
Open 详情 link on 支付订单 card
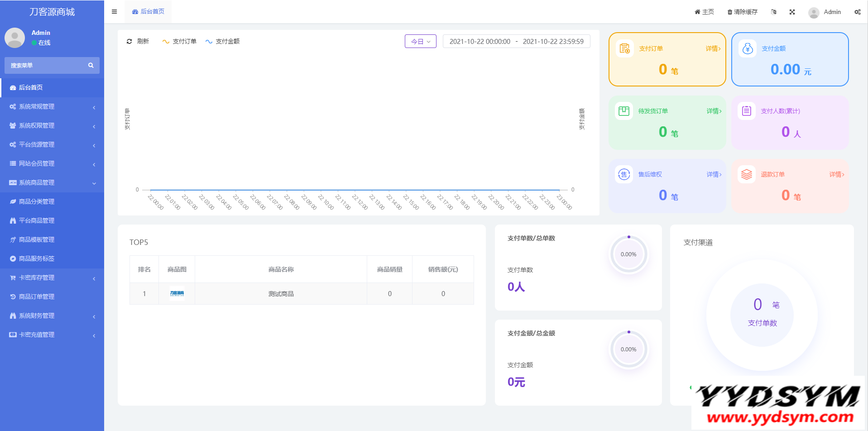pyautogui.click(x=713, y=49)
